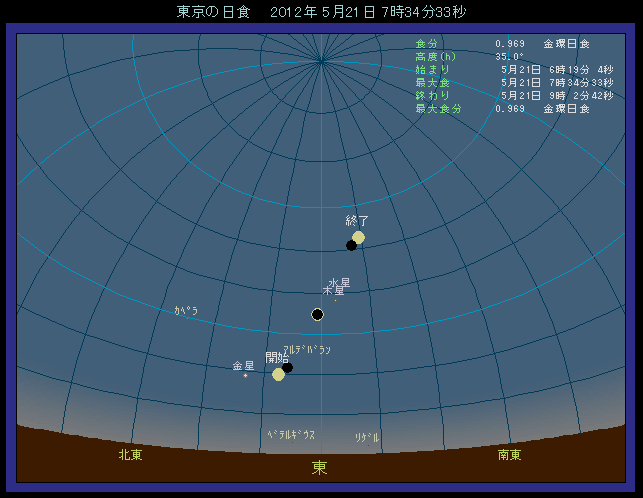643x498 pixels.
Task: Click the red Venus marker under 金星
Action: 245,376
